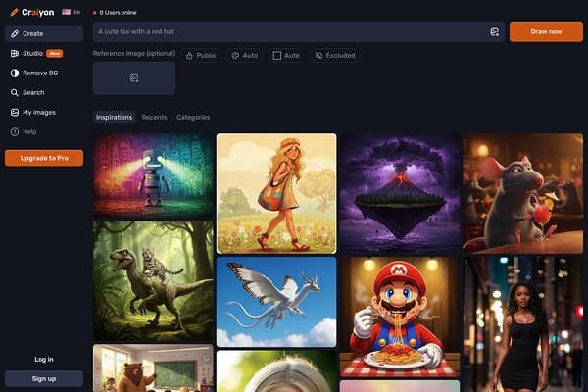The width and height of the screenshot is (588, 392).
Task: Click the image upload icon in prompt field
Action: coord(495,32)
